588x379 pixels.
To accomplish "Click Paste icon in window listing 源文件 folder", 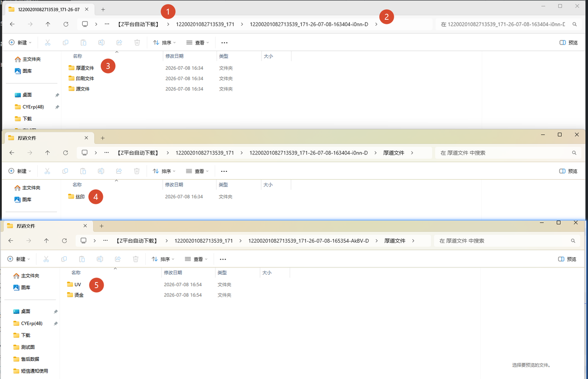I will 83,42.
